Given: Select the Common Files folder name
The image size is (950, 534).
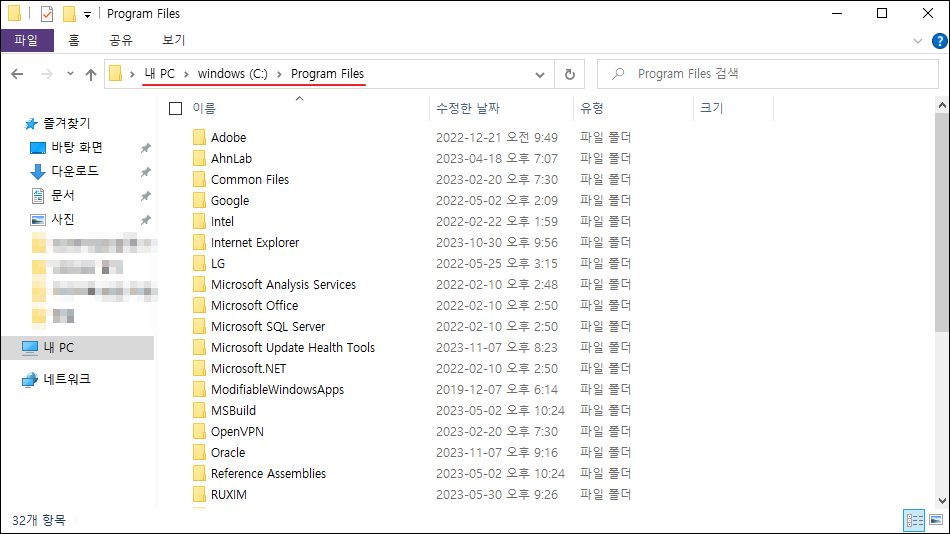Looking at the screenshot, I should tap(250, 179).
